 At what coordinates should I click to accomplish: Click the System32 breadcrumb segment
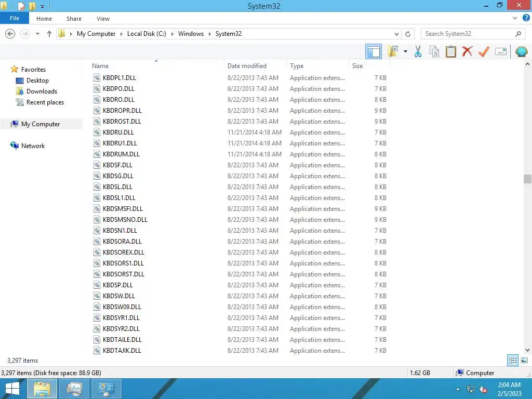(229, 34)
